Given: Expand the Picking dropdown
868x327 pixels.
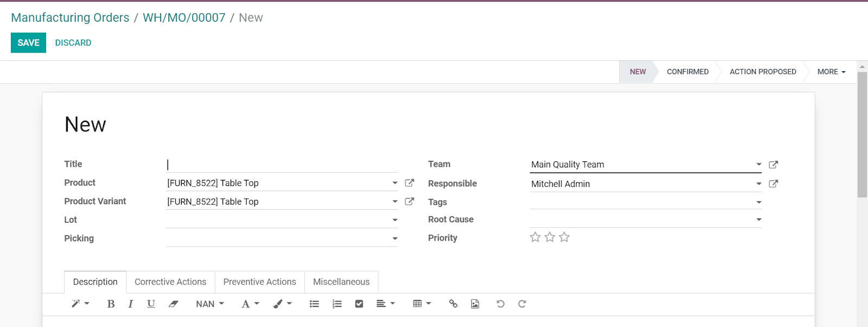Looking at the screenshot, I should point(395,238).
